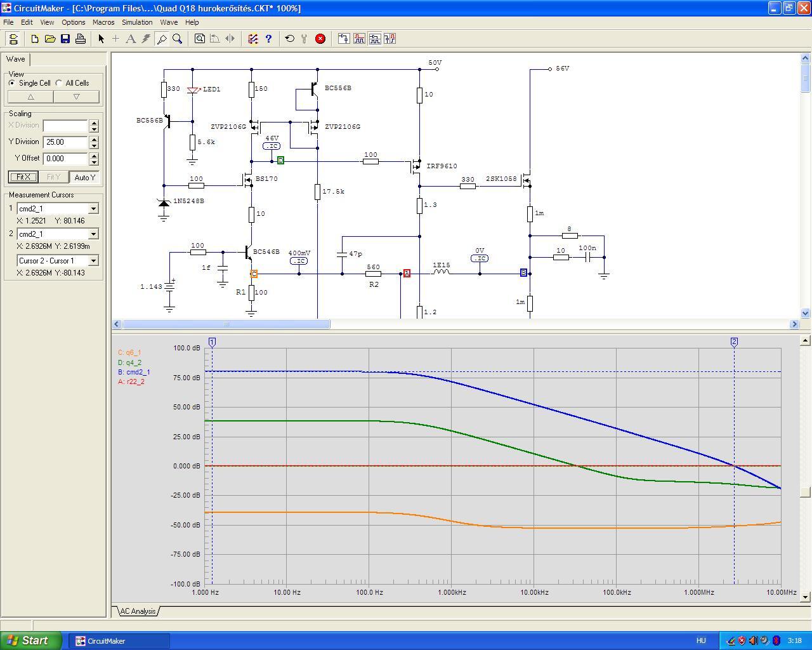The height and width of the screenshot is (650, 812).
Task: Expand the Cursor 2 - Cursor 1 dropdown
Action: [93, 261]
